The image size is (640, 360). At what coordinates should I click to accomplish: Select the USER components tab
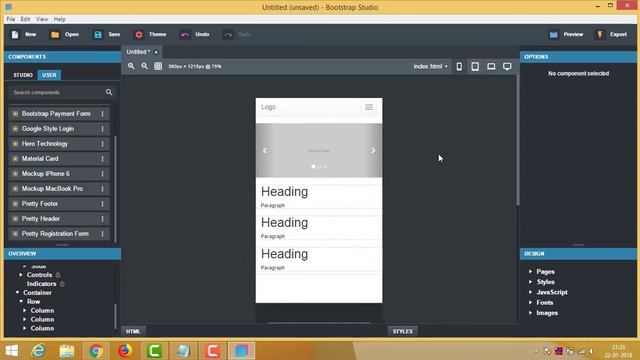tap(49, 75)
